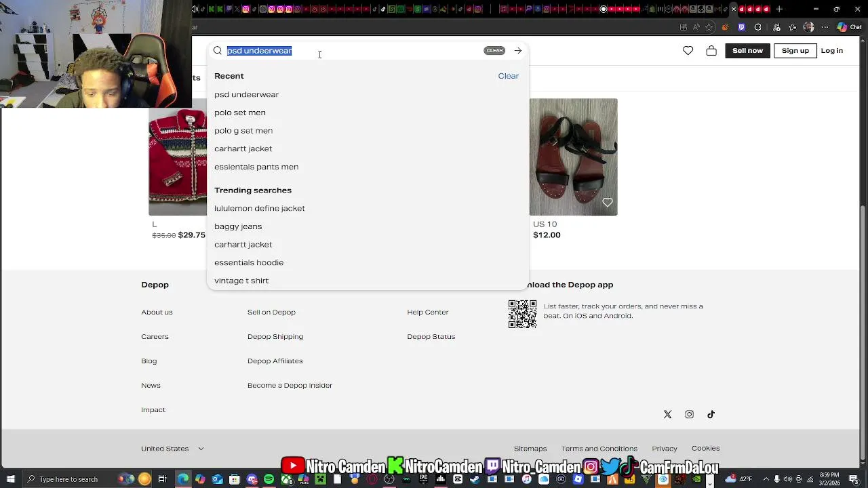This screenshot has height=488, width=868.
Task: Open Microsoft Edge from the taskbar
Action: [x=183, y=479]
